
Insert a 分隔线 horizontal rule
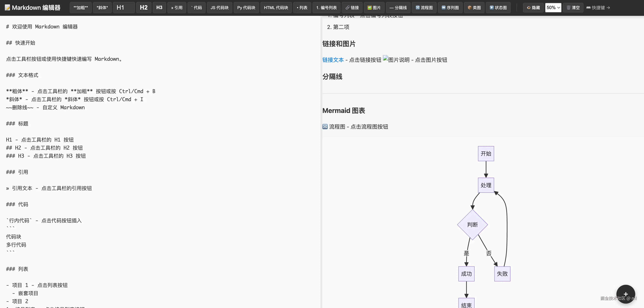click(x=398, y=8)
